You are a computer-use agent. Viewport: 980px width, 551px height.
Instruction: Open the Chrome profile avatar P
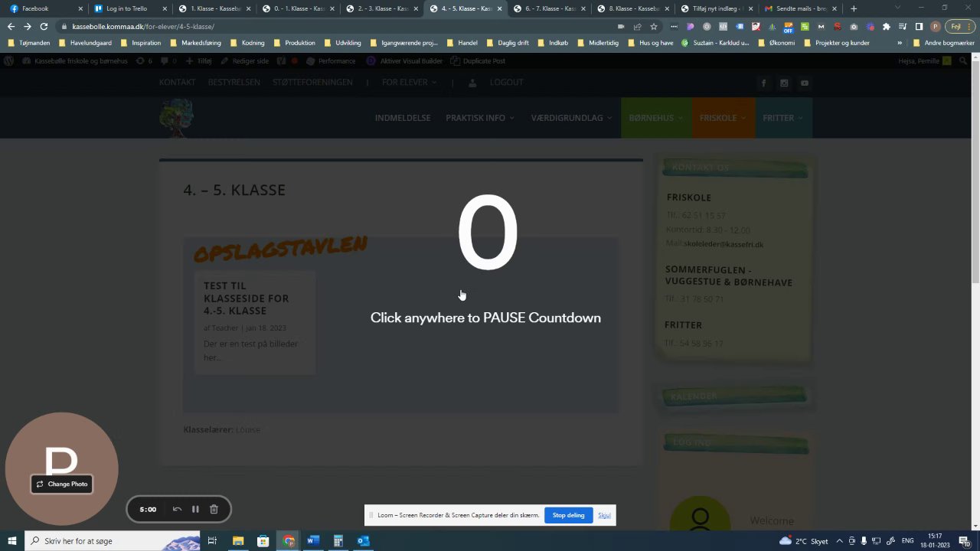[936, 27]
